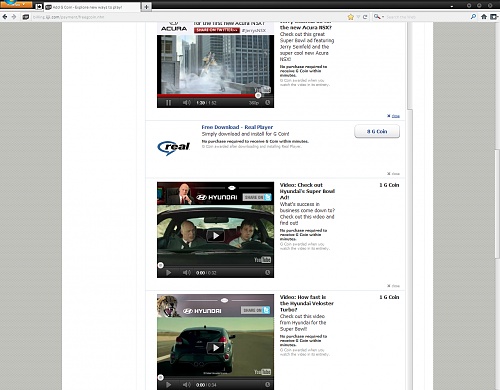Bookmark this page with the star icon
This screenshot has height=390, width=500.
(x=351, y=17)
